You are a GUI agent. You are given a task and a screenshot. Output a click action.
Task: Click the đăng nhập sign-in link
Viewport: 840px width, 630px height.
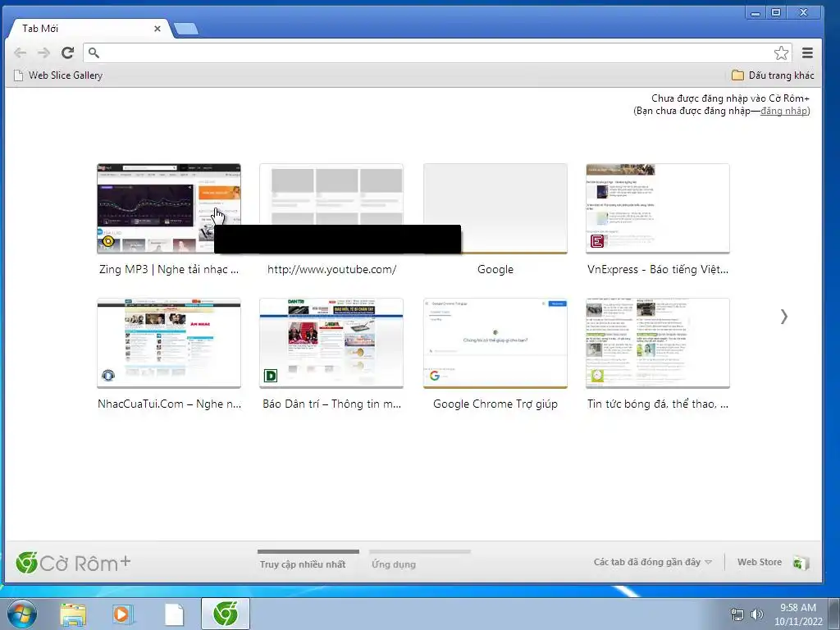pos(784,111)
